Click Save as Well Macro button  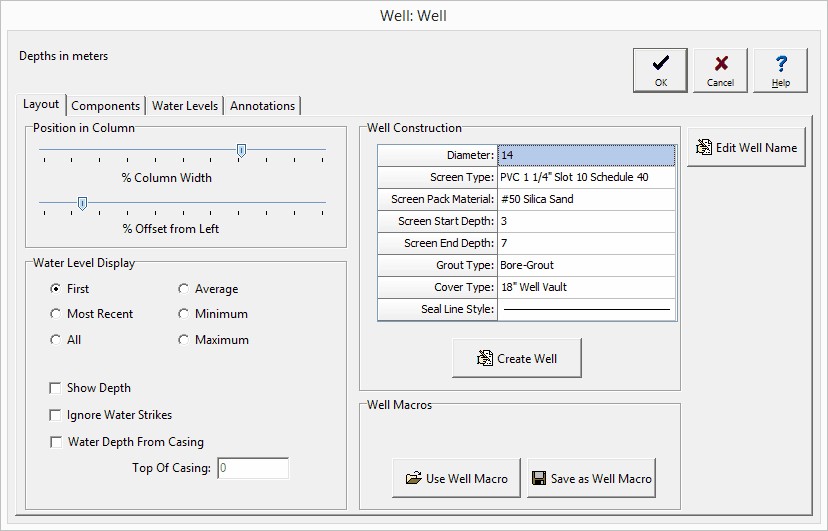pos(591,479)
